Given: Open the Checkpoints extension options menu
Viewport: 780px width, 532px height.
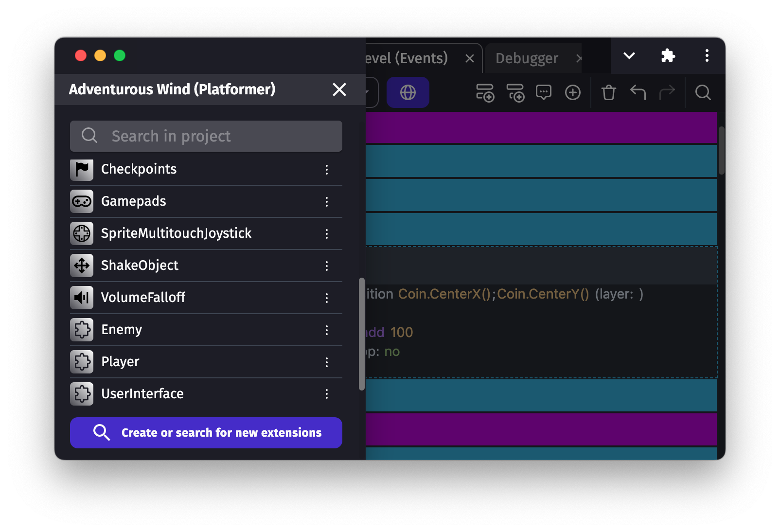Looking at the screenshot, I should point(327,170).
